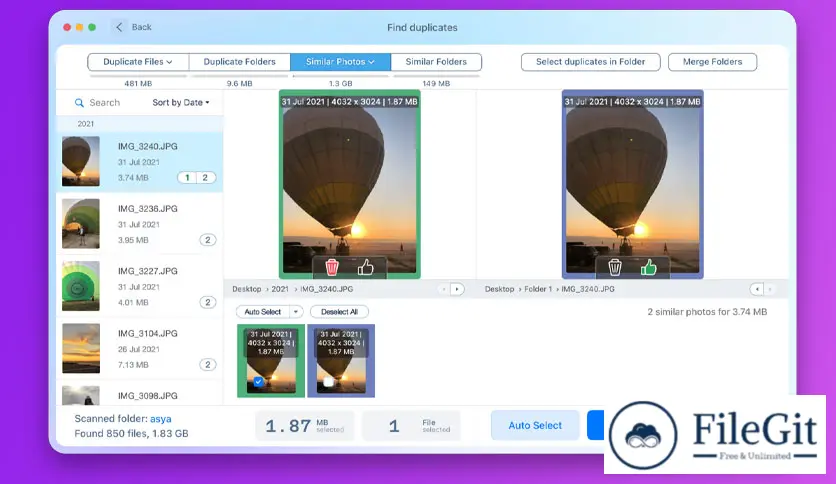Click small Auto Select button above thumbnails
The image size is (836, 484).
[263, 311]
